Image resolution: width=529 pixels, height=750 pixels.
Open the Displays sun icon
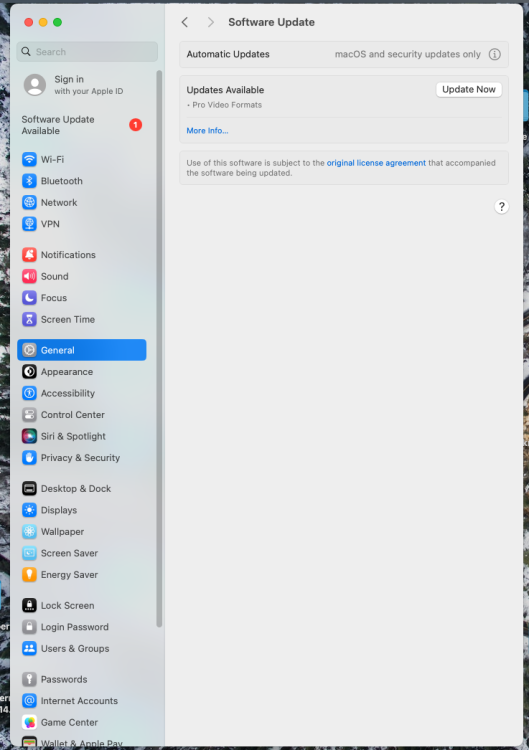coord(29,510)
